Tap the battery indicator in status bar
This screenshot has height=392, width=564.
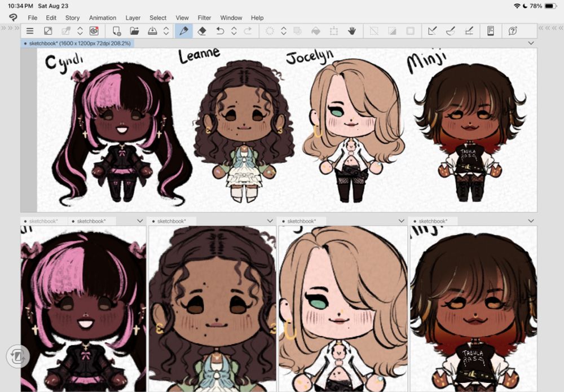pyautogui.click(x=550, y=6)
